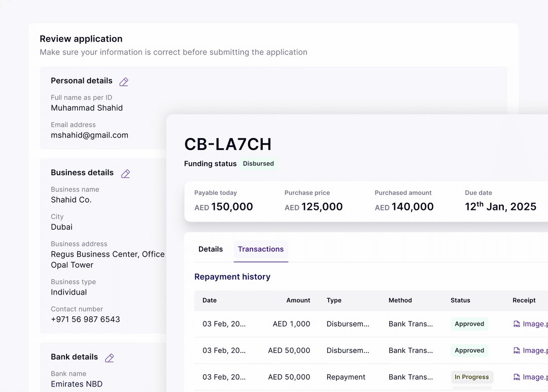
Task: Select the Transactions tab
Action: pos(261,249)
